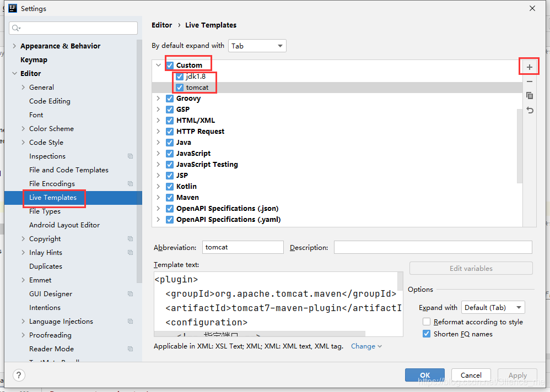This screenshot has height=392, width=550.
Task: Open the default expand with Tab dropdown
Action: click(x=257, y=46)
